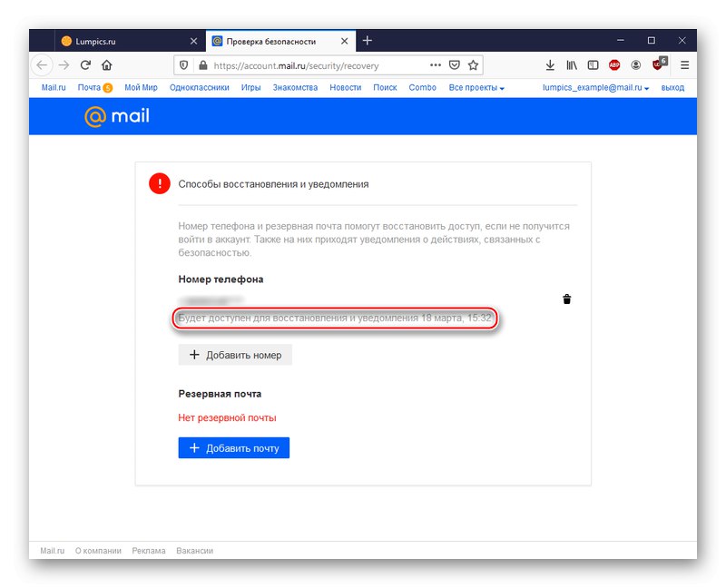This screenshot has width=726, height=588.
Task: Open the Firefox hamburger menu
Action: click(685, 65)
